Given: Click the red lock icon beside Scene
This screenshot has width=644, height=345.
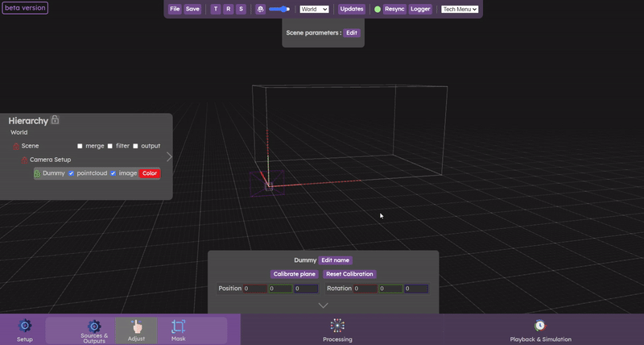Looking at the screenshot, I should pos(15,146).
